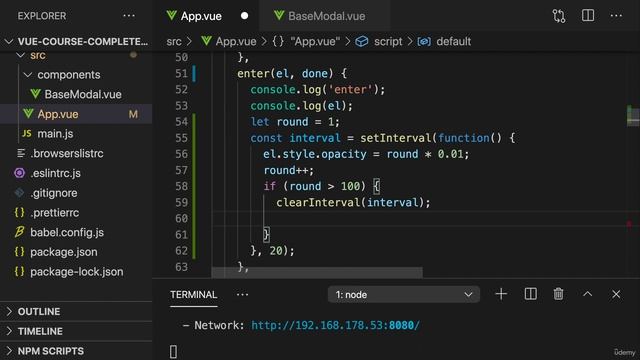The width and height of the screenshot is (640, 360).
Task: Click the terminal prompt cursor
Action: click(173, 351)
